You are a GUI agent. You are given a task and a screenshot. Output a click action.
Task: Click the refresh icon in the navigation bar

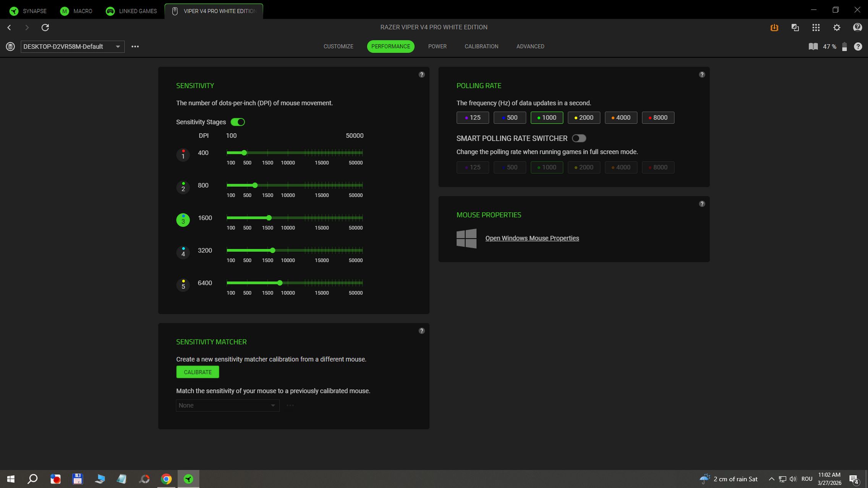(45, 27)
